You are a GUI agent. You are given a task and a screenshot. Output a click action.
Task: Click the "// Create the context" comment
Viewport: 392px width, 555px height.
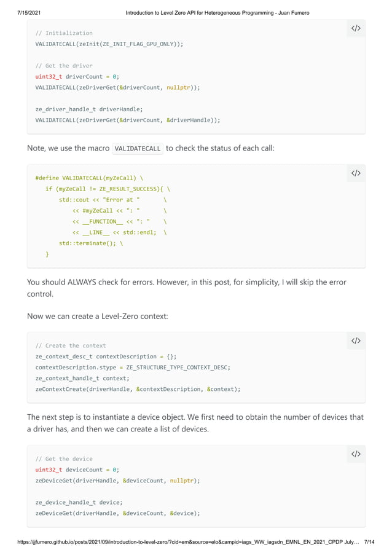71,345
